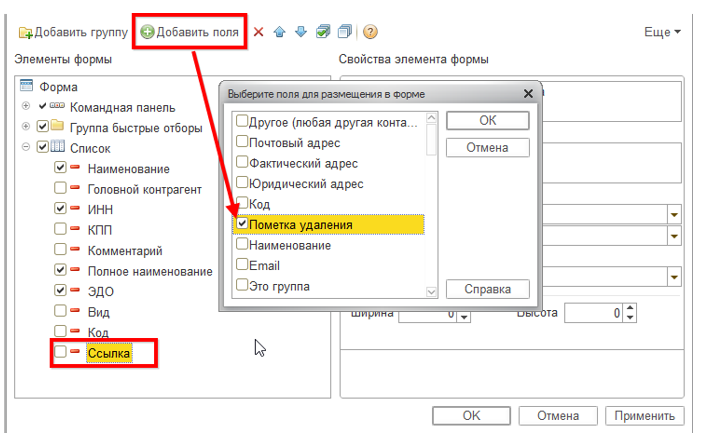The width and height of the screenshot is (706, 443).
Task: Select the Форма root tree item
Action: (x=58, y=86)
